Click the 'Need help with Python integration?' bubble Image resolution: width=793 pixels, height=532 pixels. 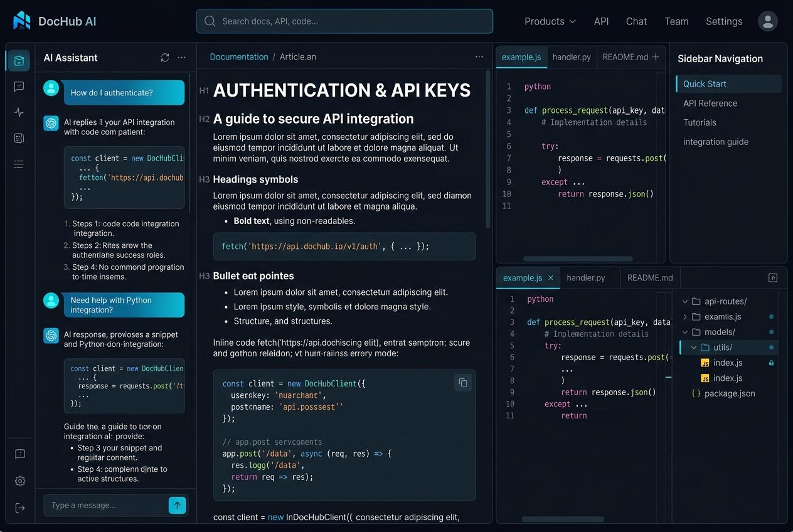tap(124, 305)
